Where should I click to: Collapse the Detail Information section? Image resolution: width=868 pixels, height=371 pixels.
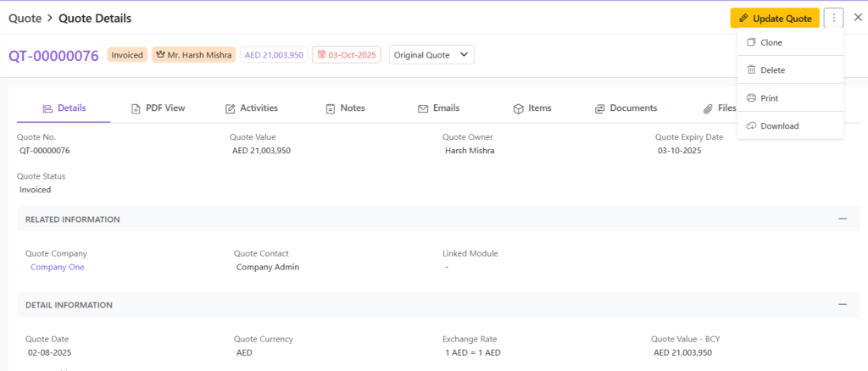[842, 304]
